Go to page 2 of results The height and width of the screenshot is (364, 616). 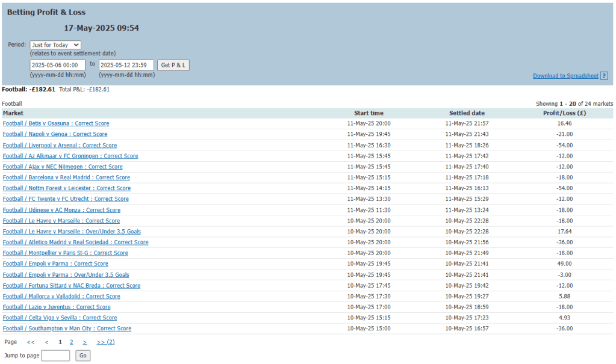pos(71,342)
